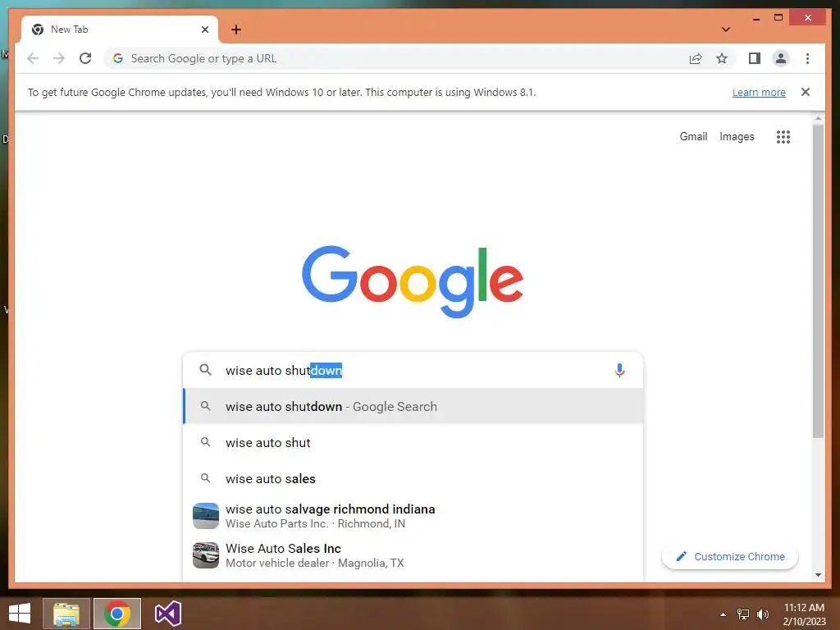This screenshot has height=630, width=840.
Task: Go forward using the forward arrow
Action: [59, 58]
